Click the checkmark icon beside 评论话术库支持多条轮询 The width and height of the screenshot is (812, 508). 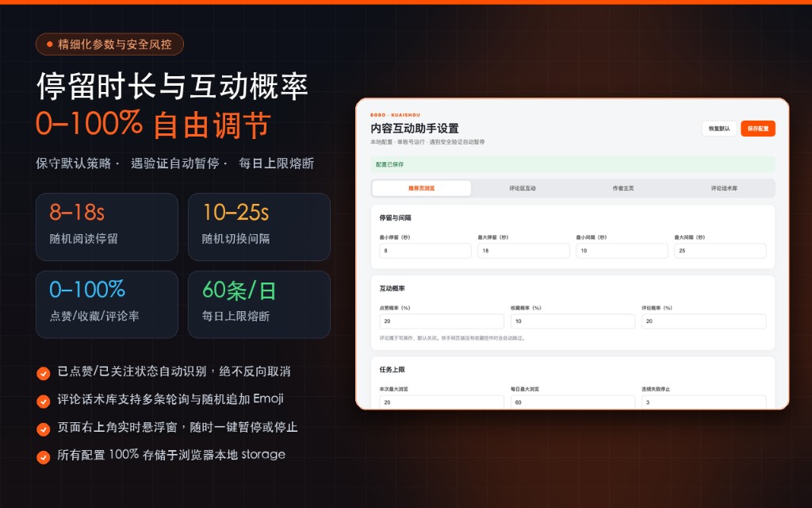click(x=44, y=401)
